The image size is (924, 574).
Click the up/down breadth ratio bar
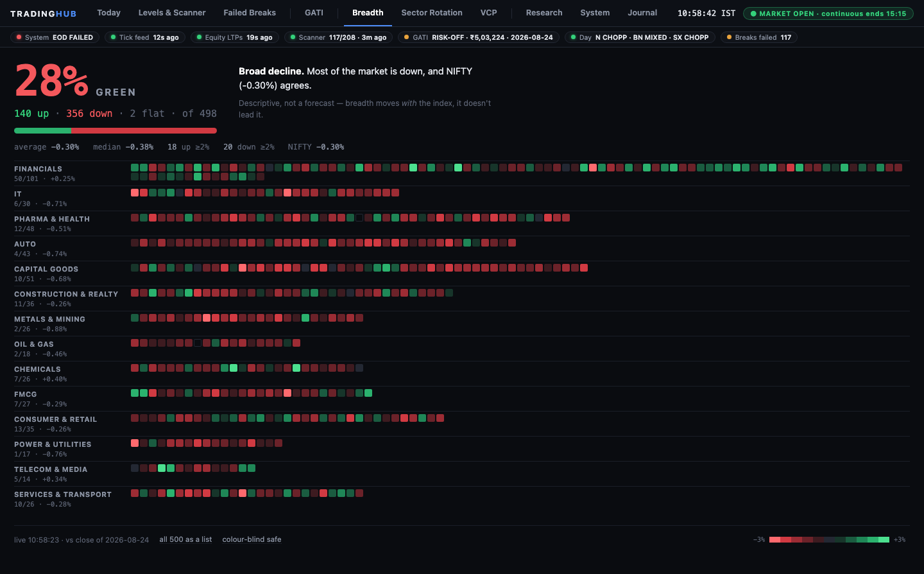click(116, 130)
